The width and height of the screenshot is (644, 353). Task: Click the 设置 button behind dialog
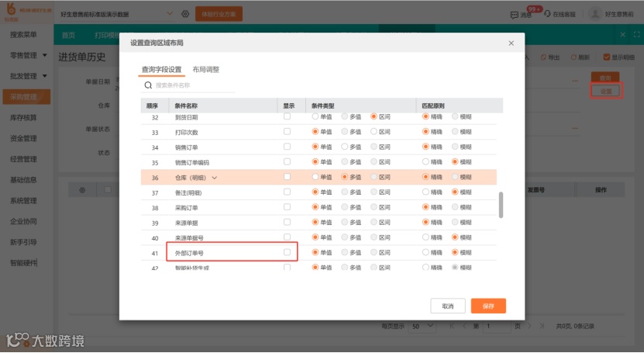(x=606, y=91)
